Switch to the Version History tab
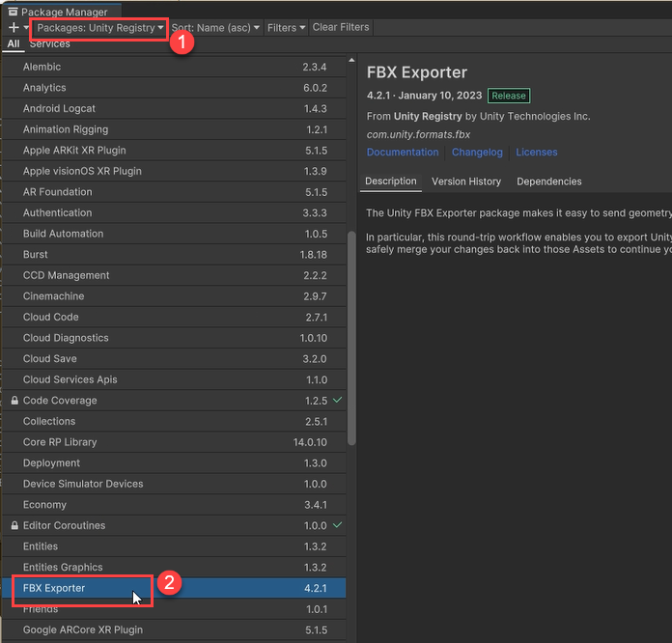 [466, 182]
